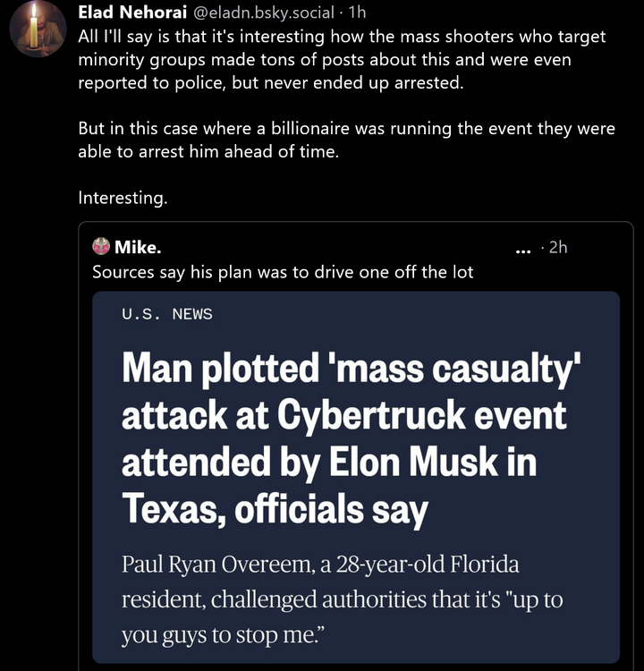
Task: Open the three-dot menu on Mike's post
Action: pos(527,248)
